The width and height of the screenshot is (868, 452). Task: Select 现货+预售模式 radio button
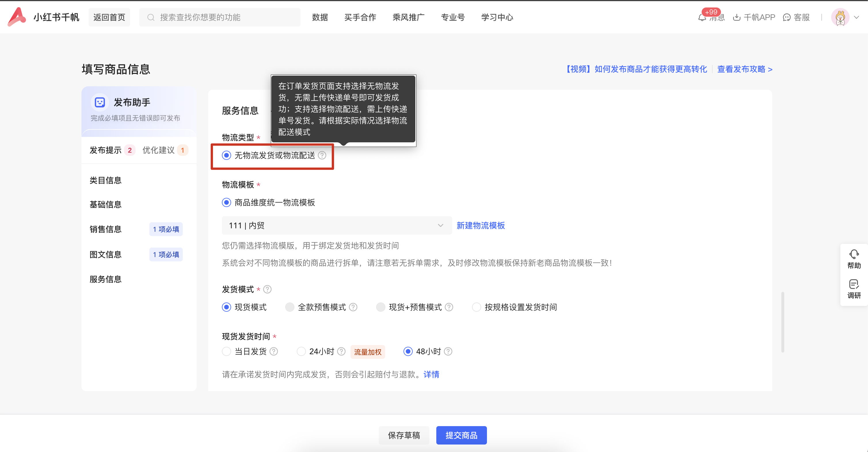coord(381,307)
